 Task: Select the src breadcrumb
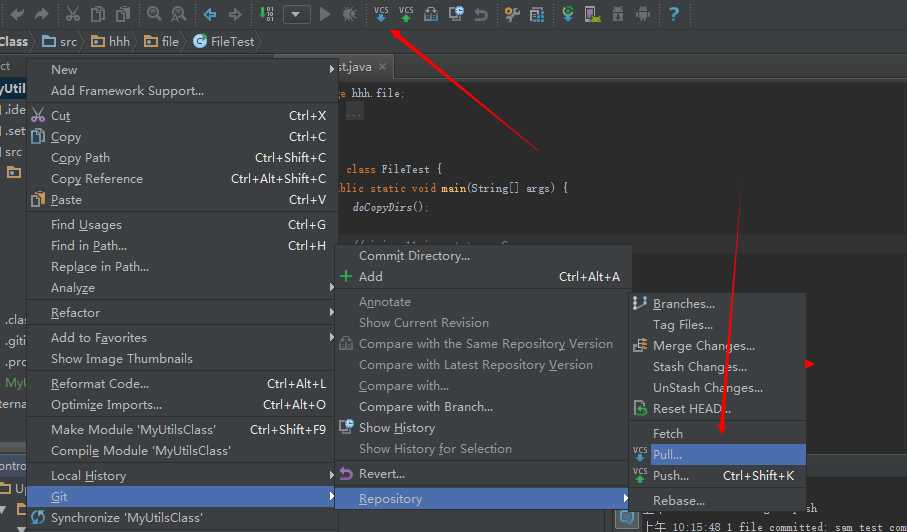coord(60,42)
